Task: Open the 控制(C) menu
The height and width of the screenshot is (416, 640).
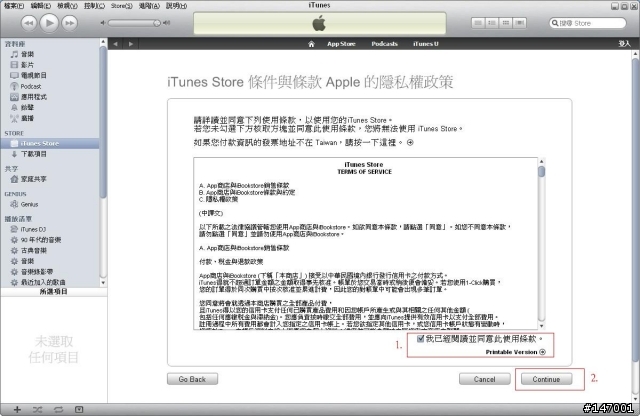Action: 94,6
